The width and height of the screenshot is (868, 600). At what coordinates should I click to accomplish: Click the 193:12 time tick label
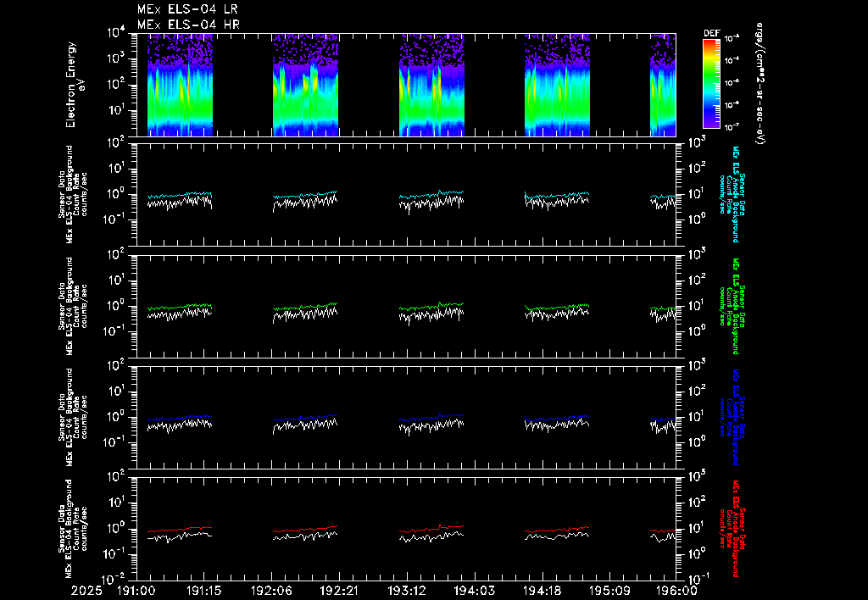pos(406,592)
